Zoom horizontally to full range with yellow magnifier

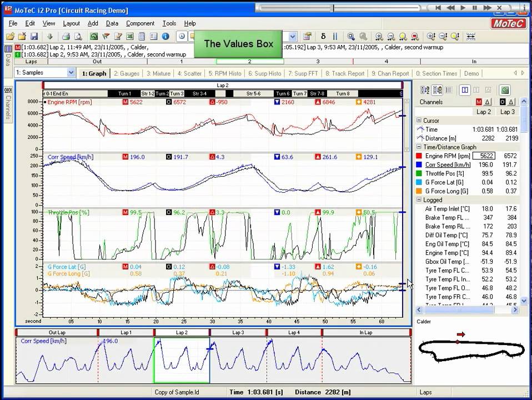point(403,36)
